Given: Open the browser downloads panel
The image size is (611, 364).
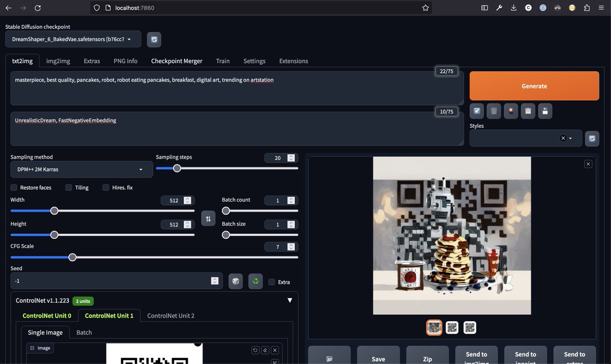Looking at the screenshot, I should click(x=514, y=8).
